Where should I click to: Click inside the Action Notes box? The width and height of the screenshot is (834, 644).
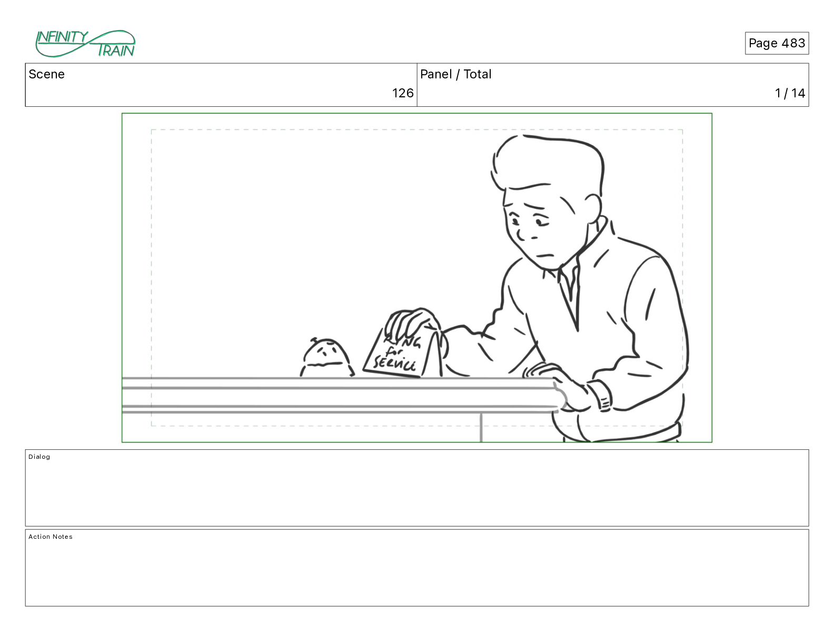417,568
